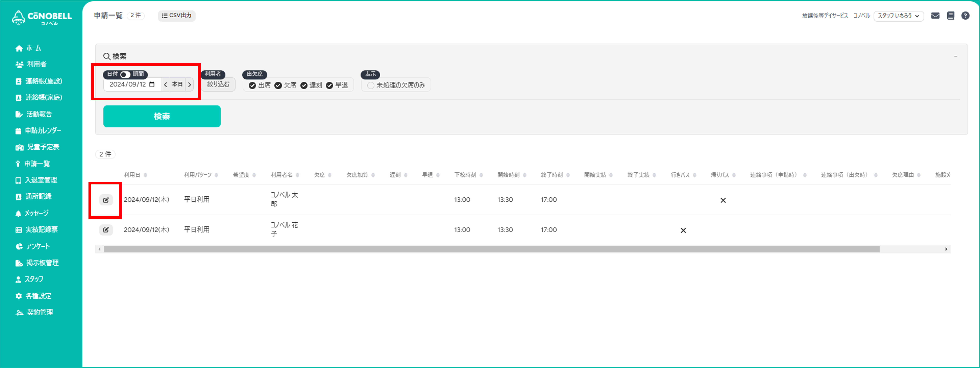Sort by 行きバス column

pyautogui.click(x=683, y=175)
